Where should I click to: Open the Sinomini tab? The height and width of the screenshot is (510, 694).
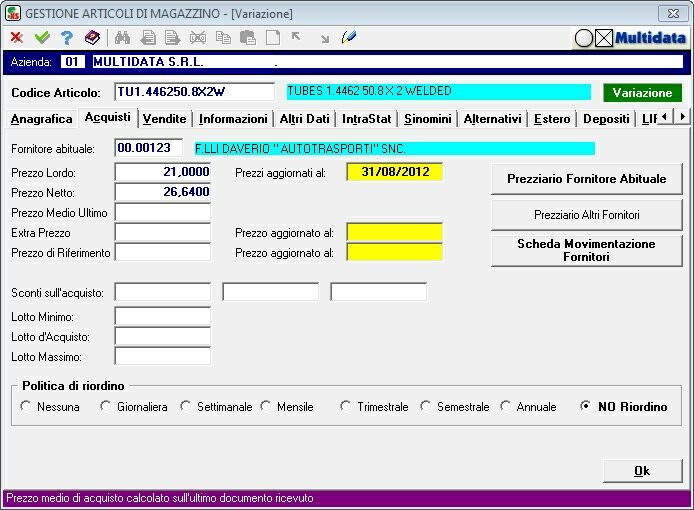pos(428,119)
